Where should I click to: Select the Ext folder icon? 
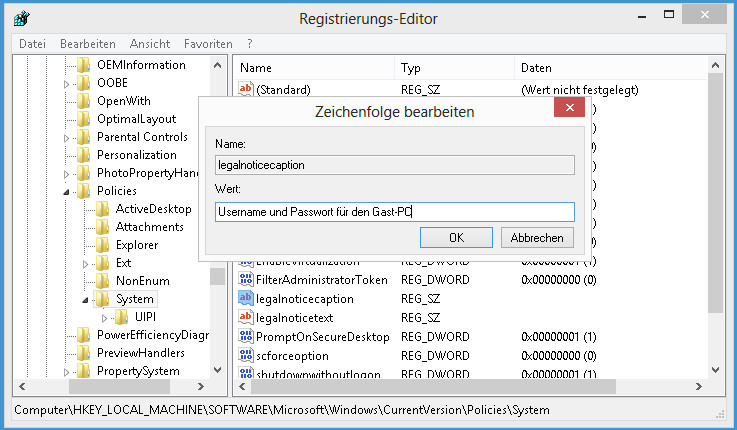pos(102,263)
